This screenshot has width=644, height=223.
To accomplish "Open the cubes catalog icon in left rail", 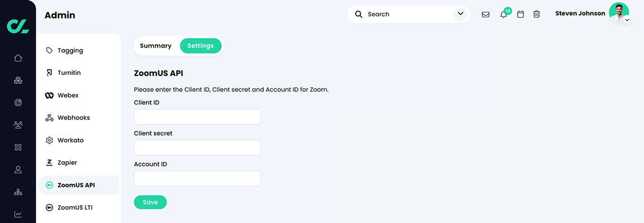I will click(x=18, y=80).
